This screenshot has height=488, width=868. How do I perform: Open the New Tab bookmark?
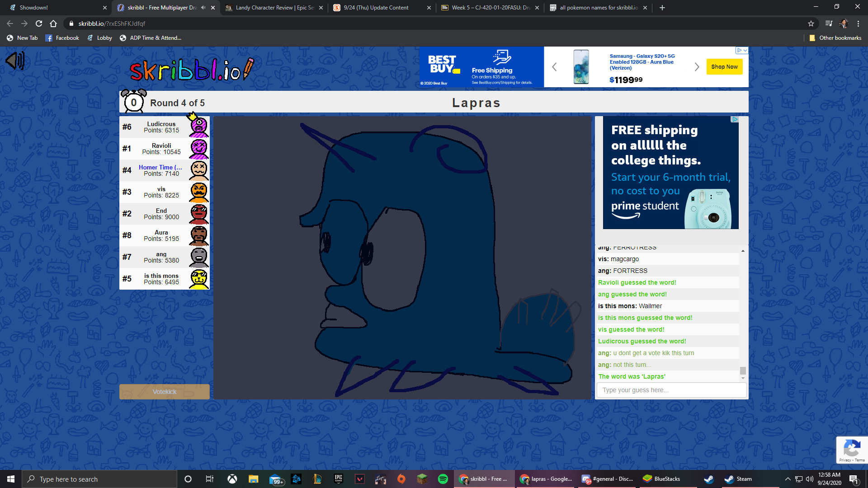[23, 38]
